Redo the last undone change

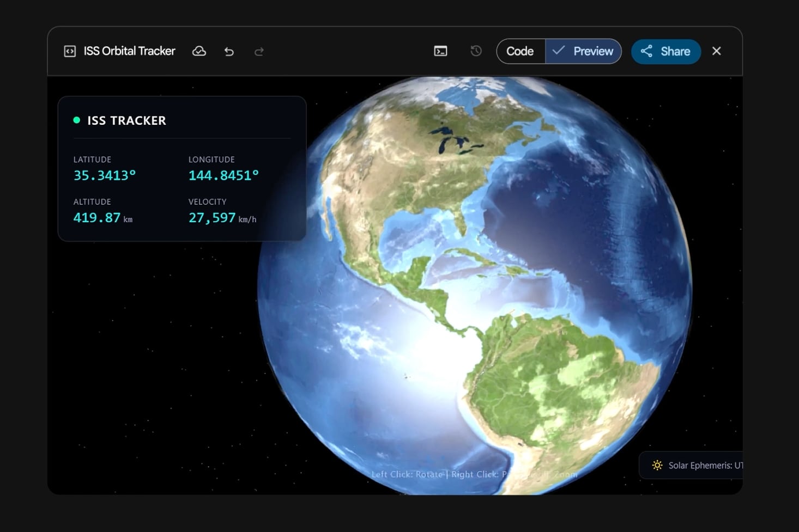tap(259, 51)
